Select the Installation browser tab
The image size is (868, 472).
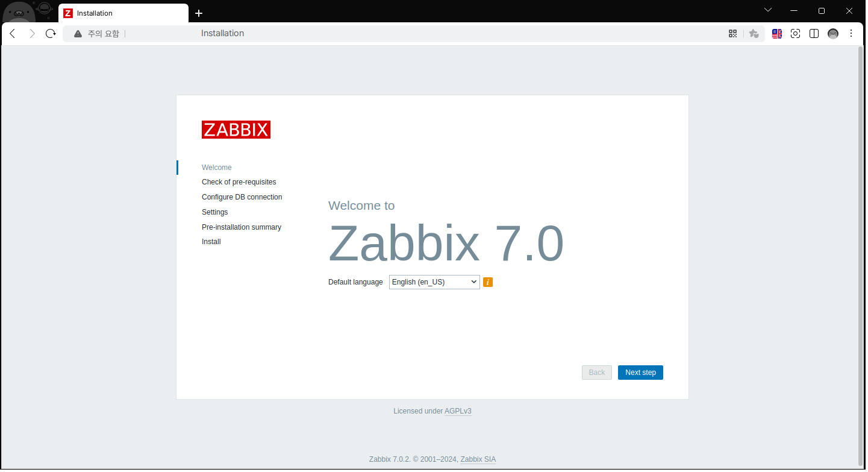(x=123, y=13)
